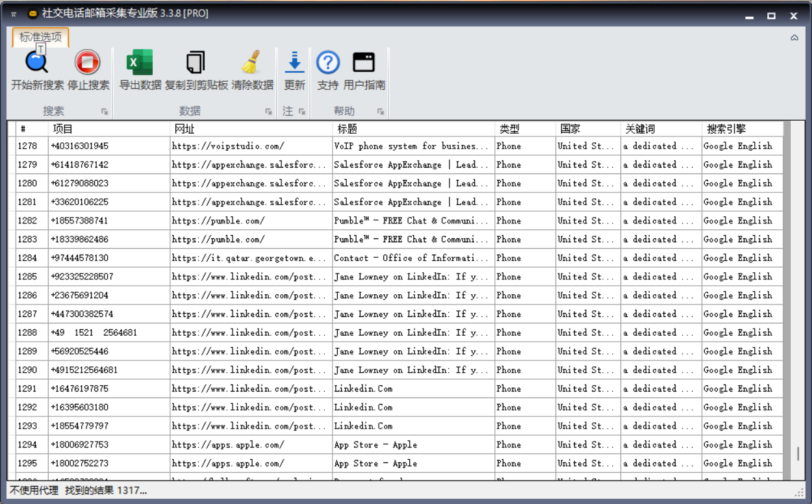Viewport: 812px width, 504px height.
Task: Clear all data using 清除数据 broom
Action: (x=252, y=70)
